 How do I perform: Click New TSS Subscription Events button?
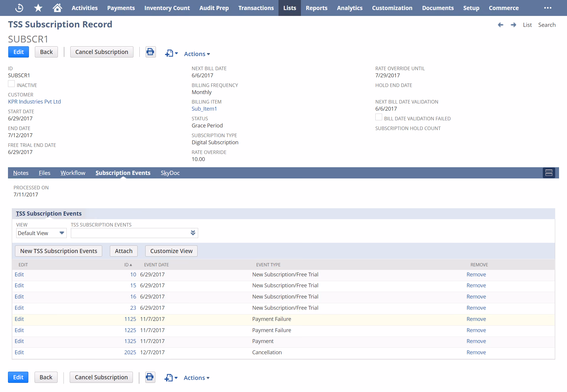pyautogui.click(x=58, y=251)
